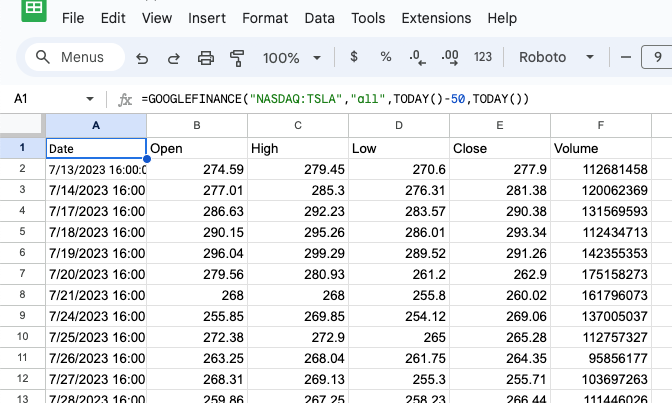
Task: Click the cell with value 269.06
Action: [x=500, y=316]
